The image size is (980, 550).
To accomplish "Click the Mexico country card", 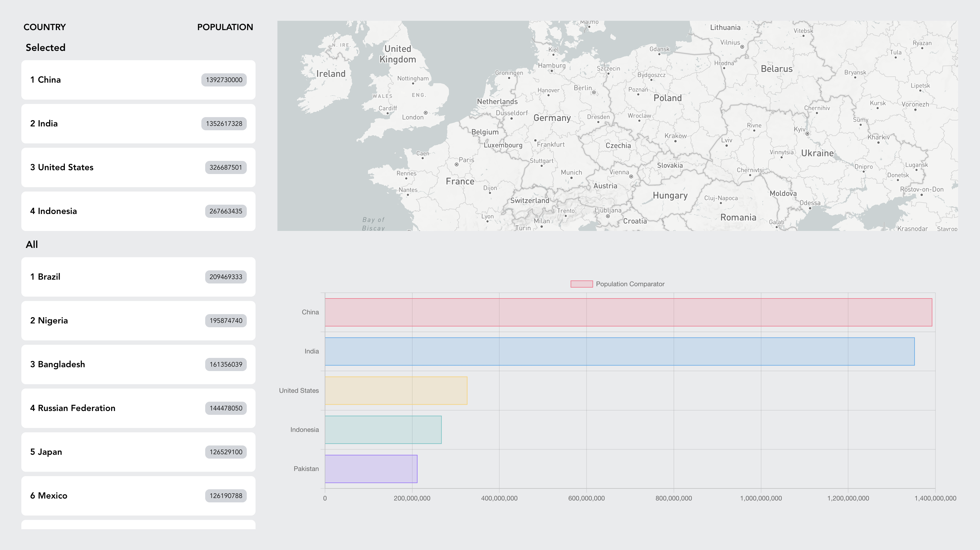I will pyautogui.click(x=138, y=496).
